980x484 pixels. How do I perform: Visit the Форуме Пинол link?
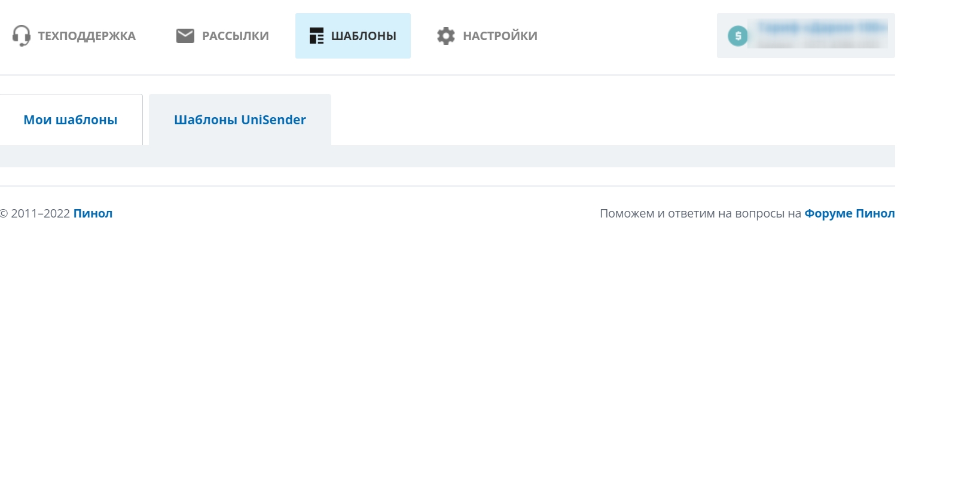pyautogui.click(x=849, y=213)
